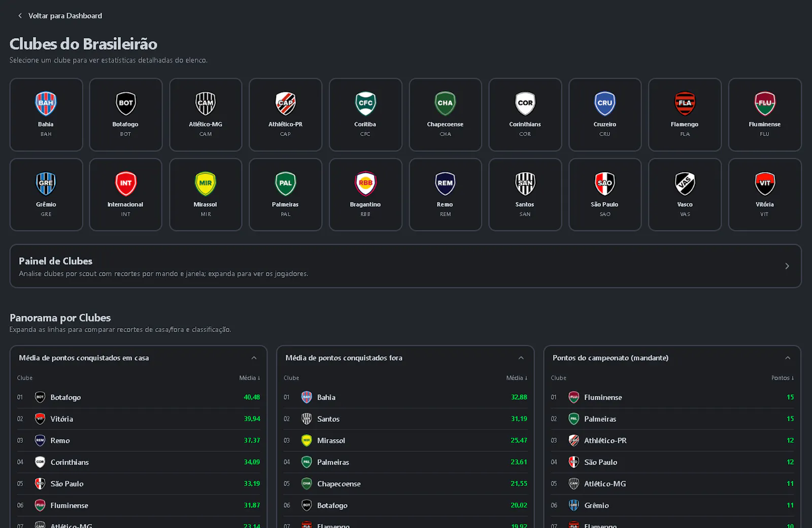This screenshot has height=528, width=812.
Task: Select the Vitória club card
Action: coord(765,195)
